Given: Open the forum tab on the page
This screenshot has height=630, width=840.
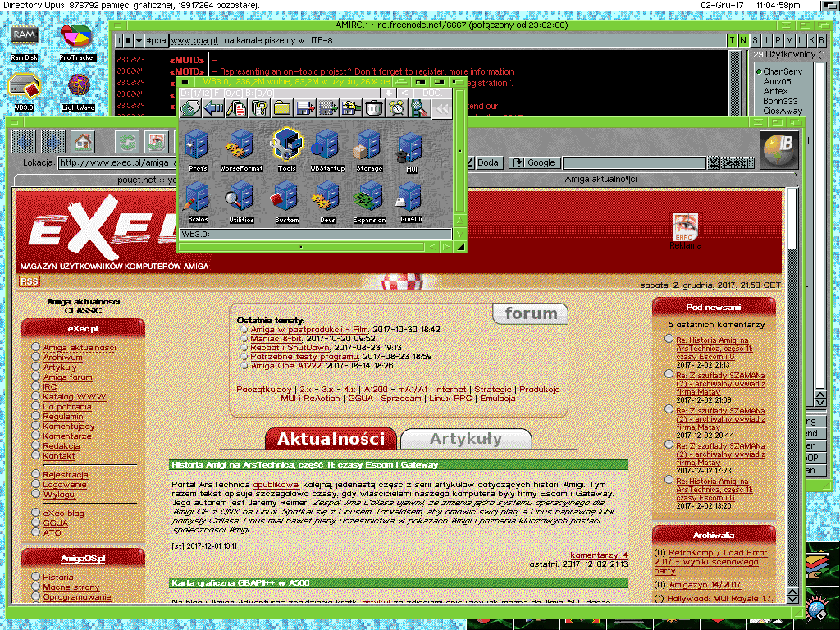Looking at the screenshot, I should tap(531, 313).
